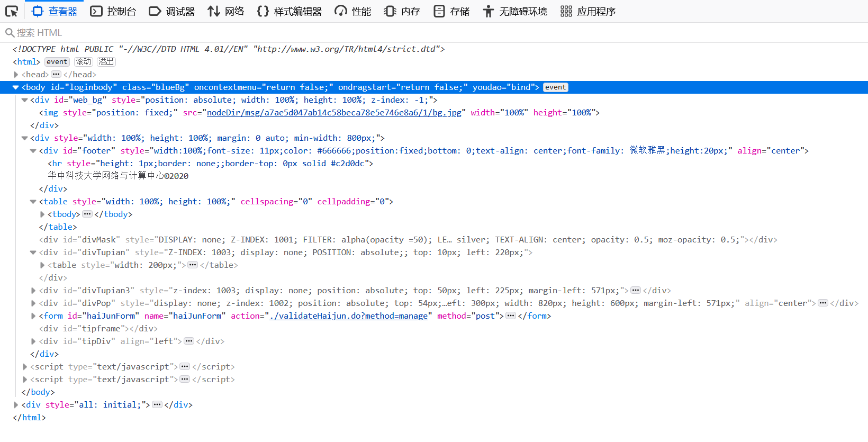Select text 华中科技大学网络与计算中心©2020

pyautogui.click(x=118, y=176)
